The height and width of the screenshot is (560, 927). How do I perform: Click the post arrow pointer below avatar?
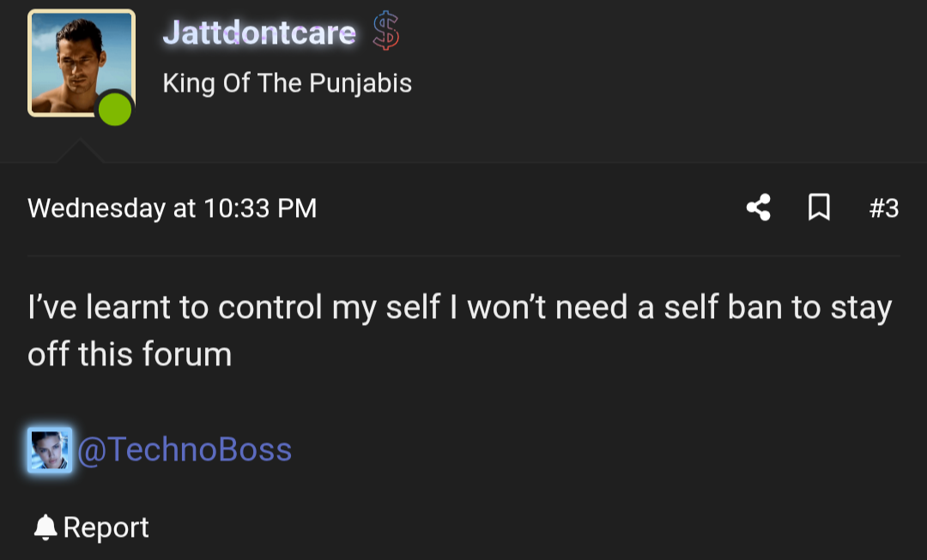coord(79,152)
